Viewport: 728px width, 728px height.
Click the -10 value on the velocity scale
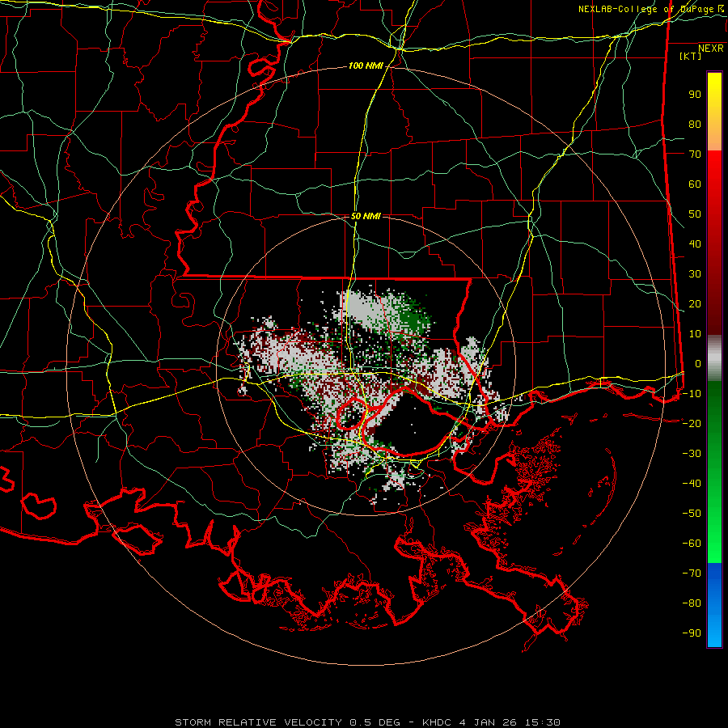(x=692, y=394)
